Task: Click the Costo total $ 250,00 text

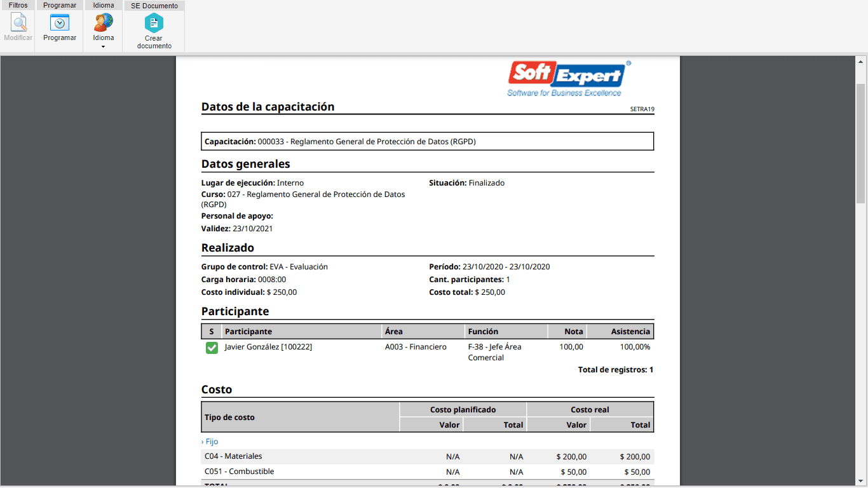Action: (x=467, y=292)
